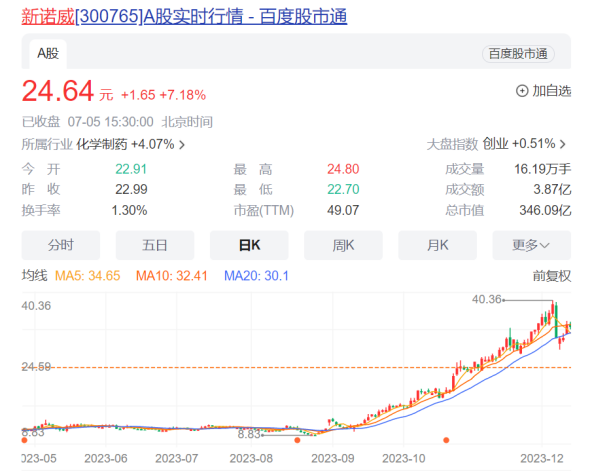Screen dimensions: 593x471
Task: Click the 换手率 value 1.30%
Action: point(129,210)
